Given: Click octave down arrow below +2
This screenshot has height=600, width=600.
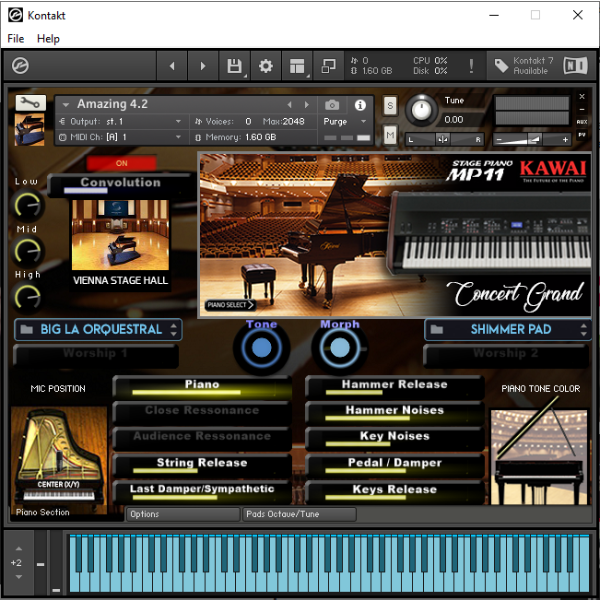Looking at the screenshot, I should coord(18,577).
